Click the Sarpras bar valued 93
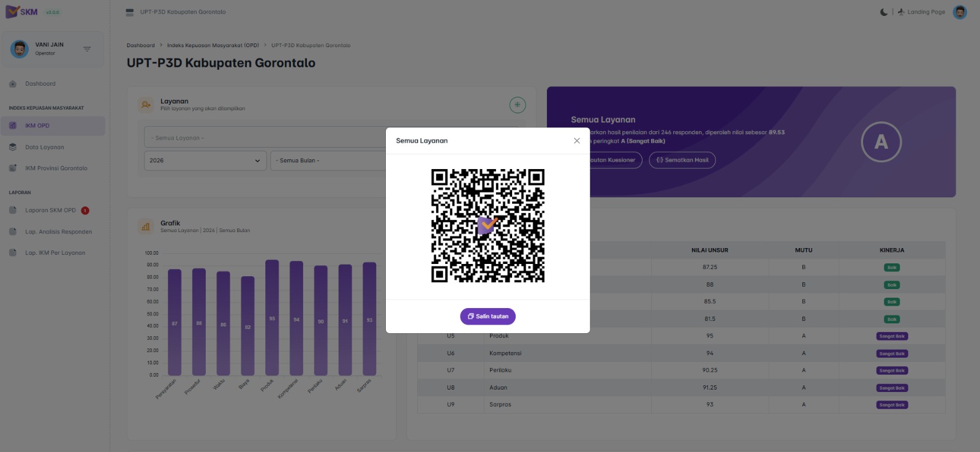The image size is (980, 452). [x=369, y=319]
